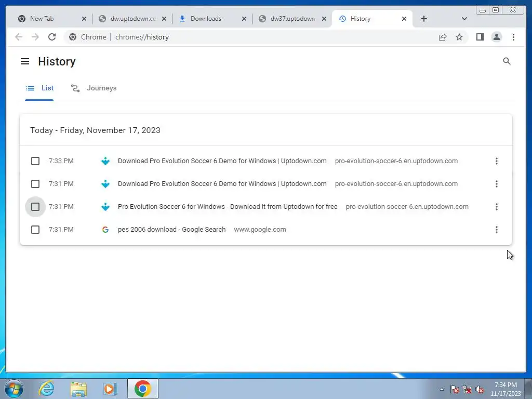
Task: Click the Uptodown favicon on the 7:33 PM entry
Action: tap(105, 161)
